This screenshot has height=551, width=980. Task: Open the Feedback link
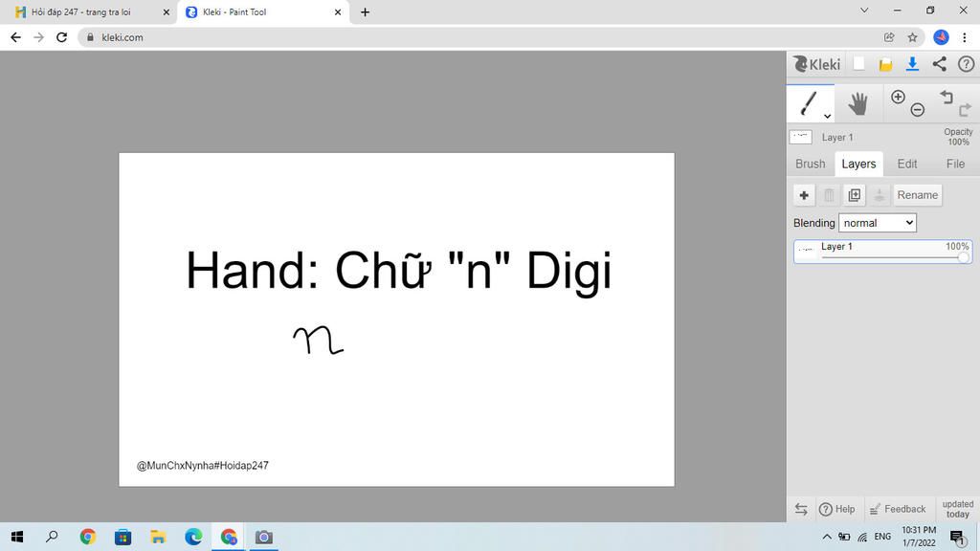[x=898, y=509]
